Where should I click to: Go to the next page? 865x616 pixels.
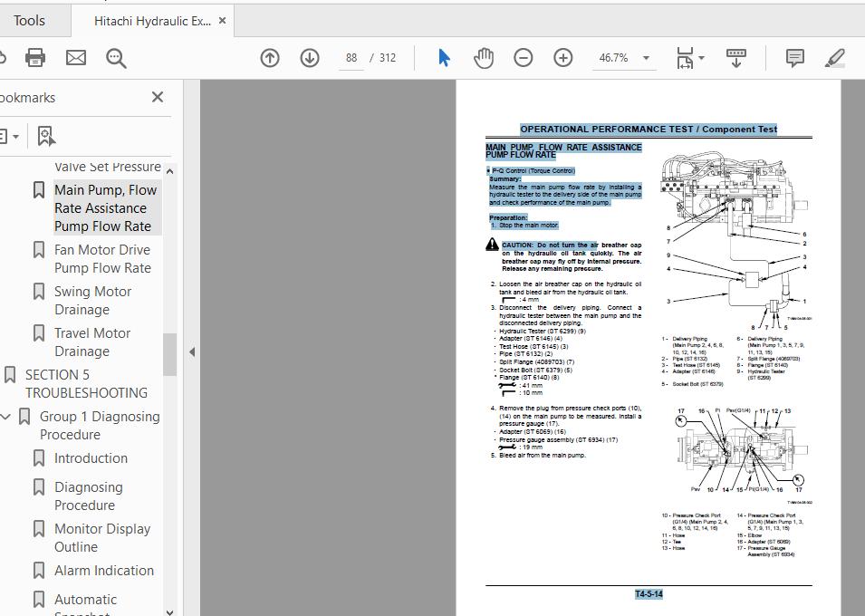(x=309, y=57)
